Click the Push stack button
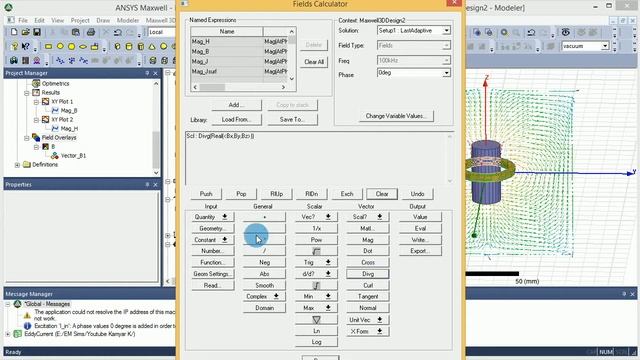Viewport: 640px width, 360px height. [206, 194]
